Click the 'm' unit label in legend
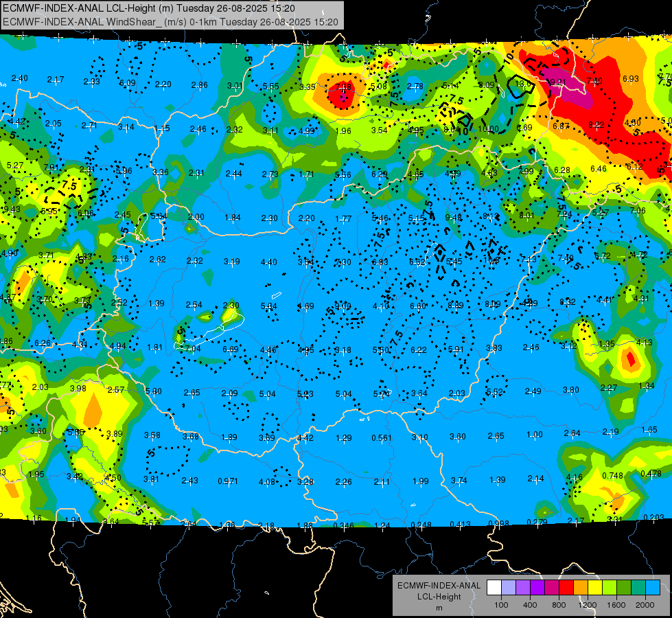The width and height of the screenshot is (672, 618). 439,608
